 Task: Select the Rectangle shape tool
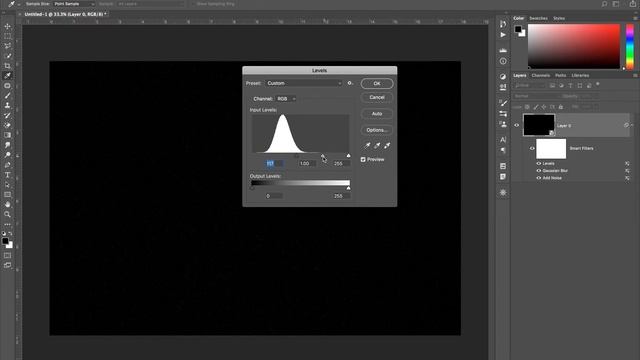(x=7, y=195)
